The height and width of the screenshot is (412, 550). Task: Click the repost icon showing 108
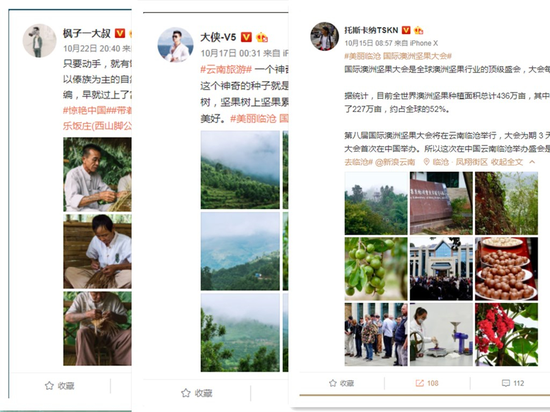(x=420, y=383)
